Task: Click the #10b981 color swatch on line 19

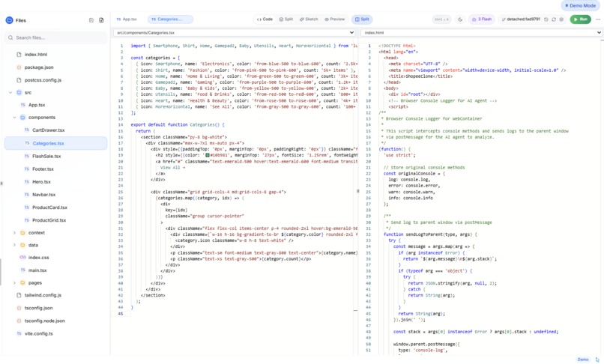Action: point(208,155)
